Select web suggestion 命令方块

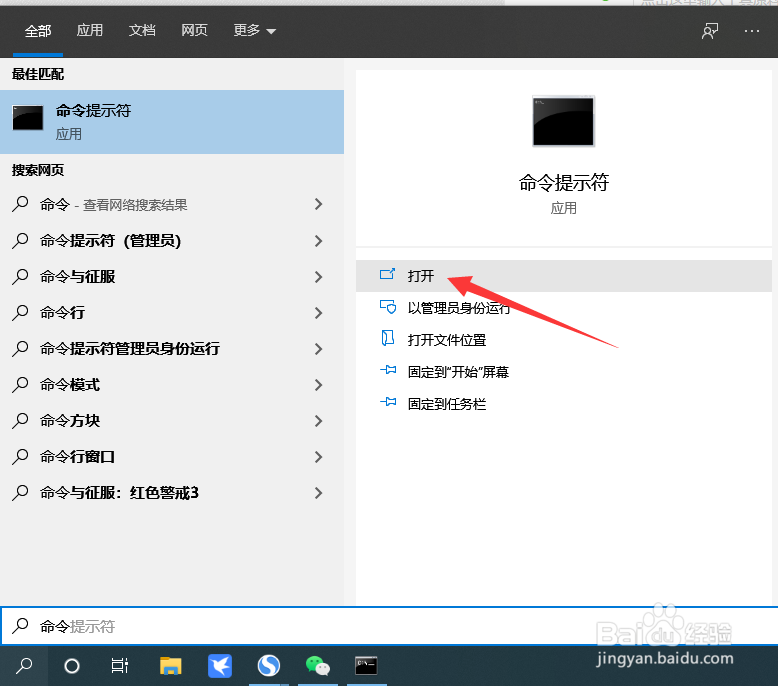coord(172,421)
